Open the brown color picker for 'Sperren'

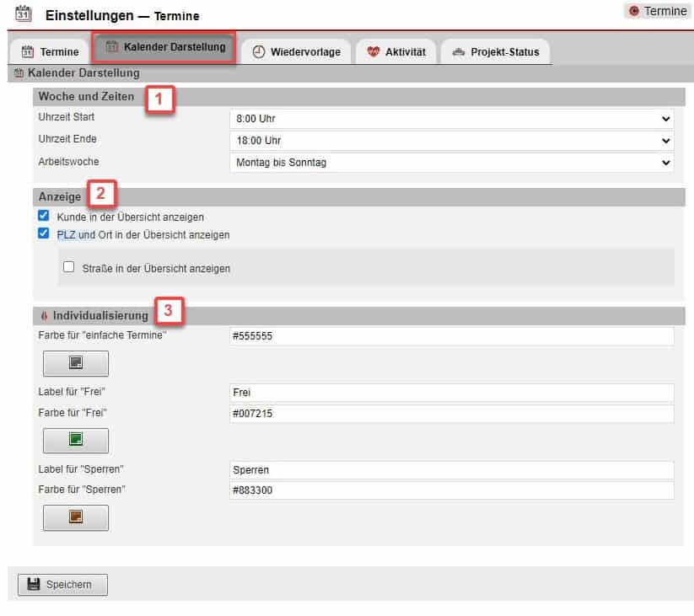click(76, 517)
